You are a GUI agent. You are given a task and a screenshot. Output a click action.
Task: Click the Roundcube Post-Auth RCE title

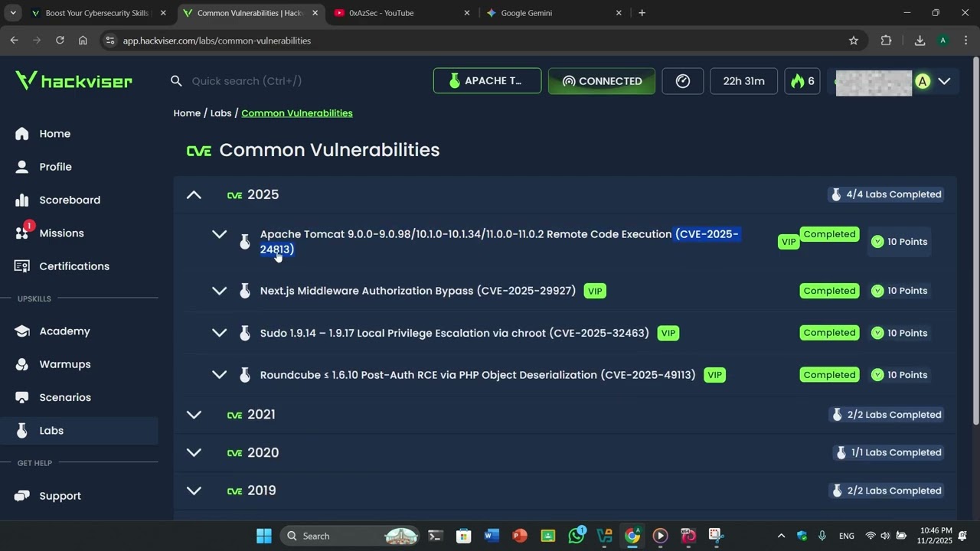(478, 375)
